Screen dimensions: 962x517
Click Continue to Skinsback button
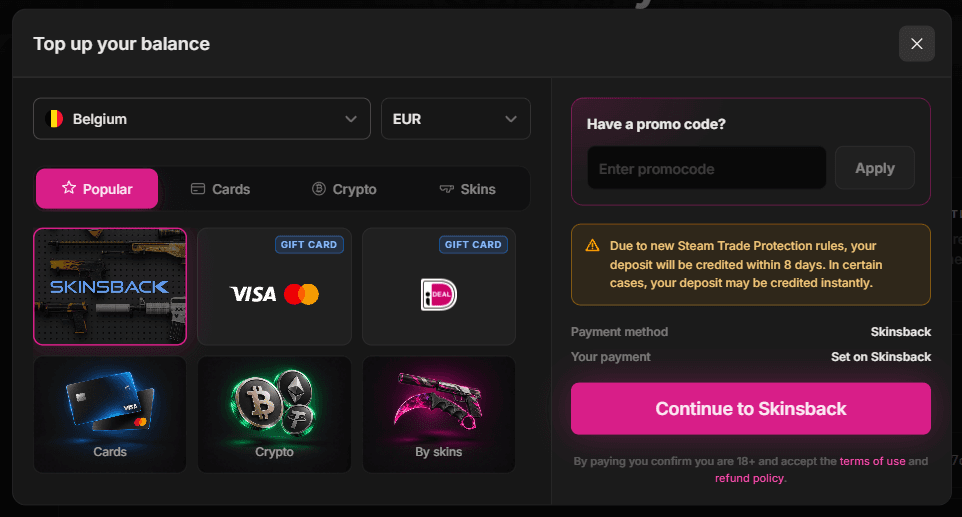[751, 408]
